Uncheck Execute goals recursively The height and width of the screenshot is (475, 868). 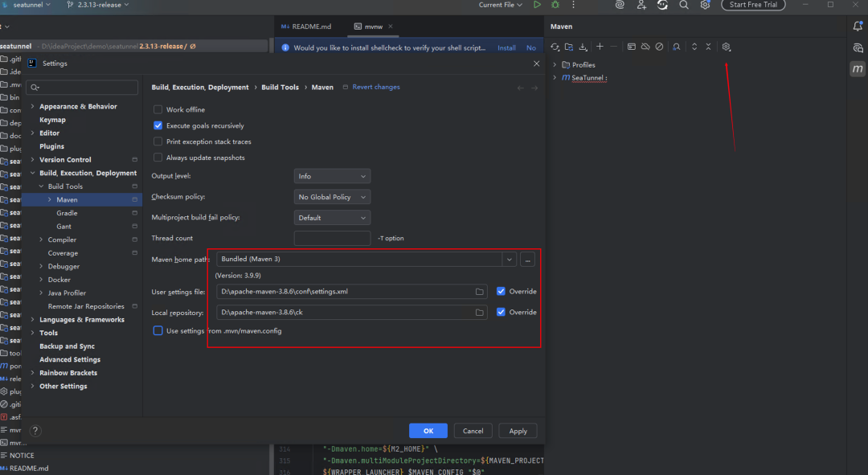tap(158, 125)
